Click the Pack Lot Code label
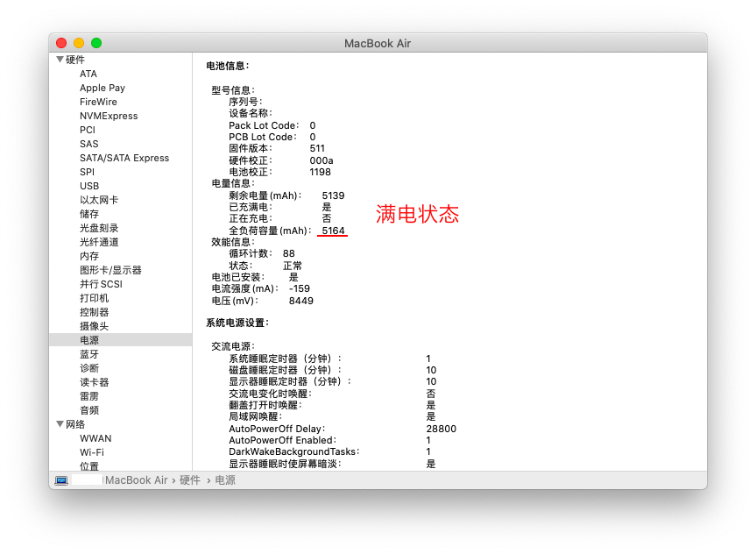 (x=264, y=125)
